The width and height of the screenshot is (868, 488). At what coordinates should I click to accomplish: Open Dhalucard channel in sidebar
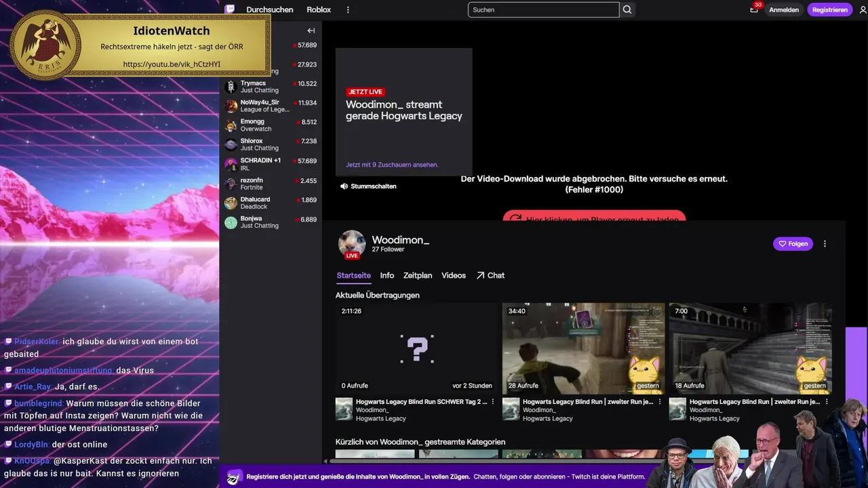(271, 203)
